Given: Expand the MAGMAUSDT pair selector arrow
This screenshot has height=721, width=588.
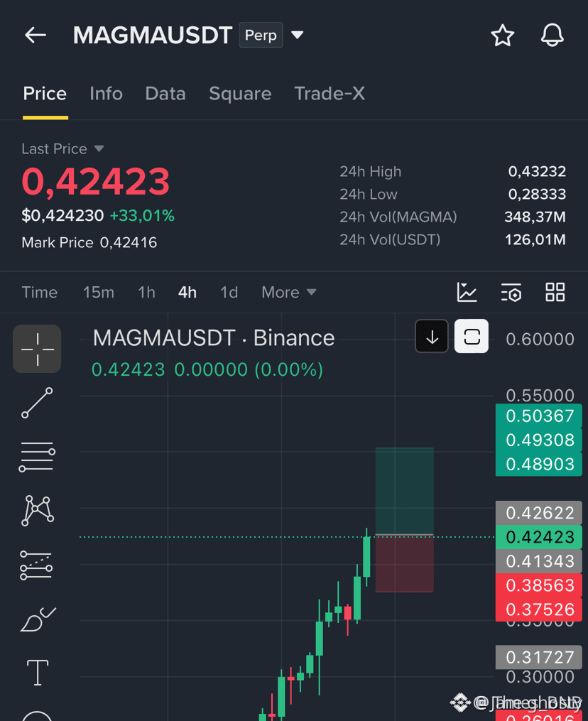Looking at the screenshot, I should pyautogui.click(x=298, y=35).
